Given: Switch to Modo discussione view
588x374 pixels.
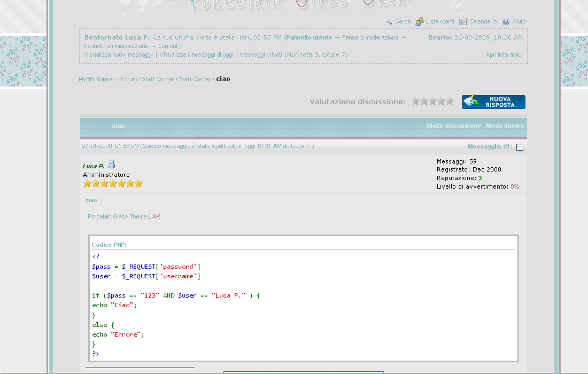Looking at the screenshot, I should 454,126.
